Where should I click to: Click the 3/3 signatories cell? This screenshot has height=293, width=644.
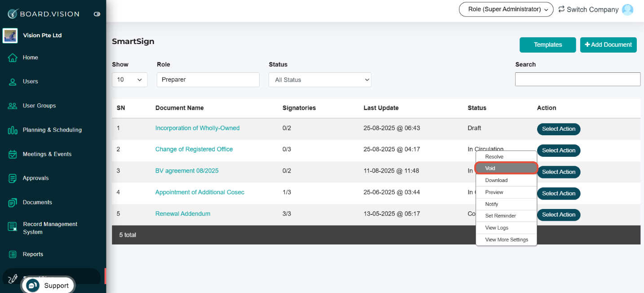[x=287, y=213]
